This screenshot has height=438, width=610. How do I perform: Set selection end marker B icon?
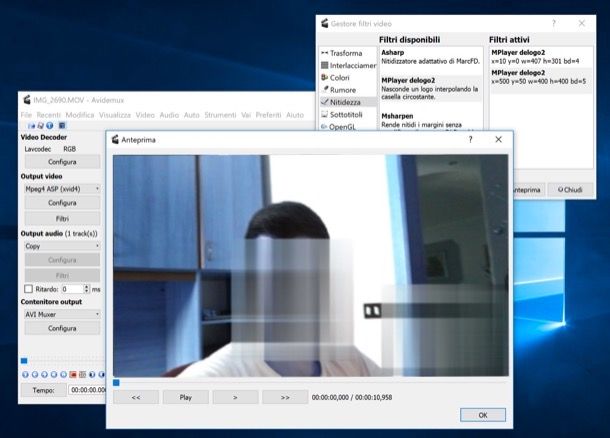coord(82,375)
